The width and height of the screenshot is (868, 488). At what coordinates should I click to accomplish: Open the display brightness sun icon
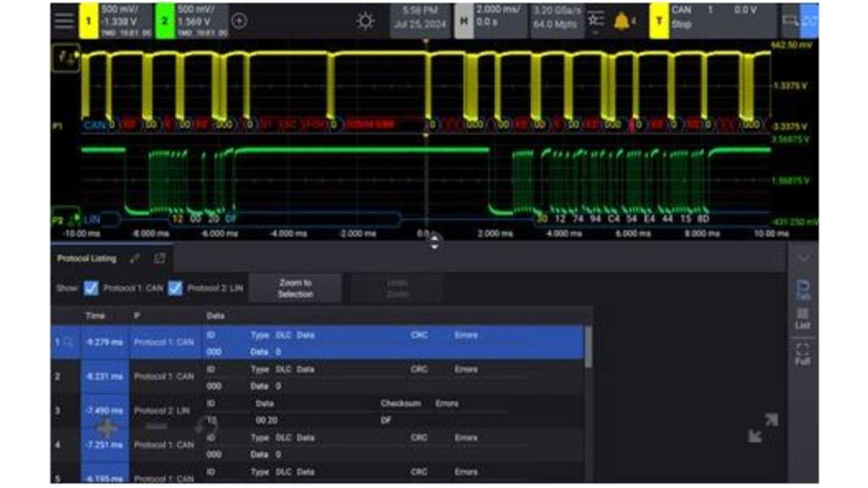coord(366,21)
